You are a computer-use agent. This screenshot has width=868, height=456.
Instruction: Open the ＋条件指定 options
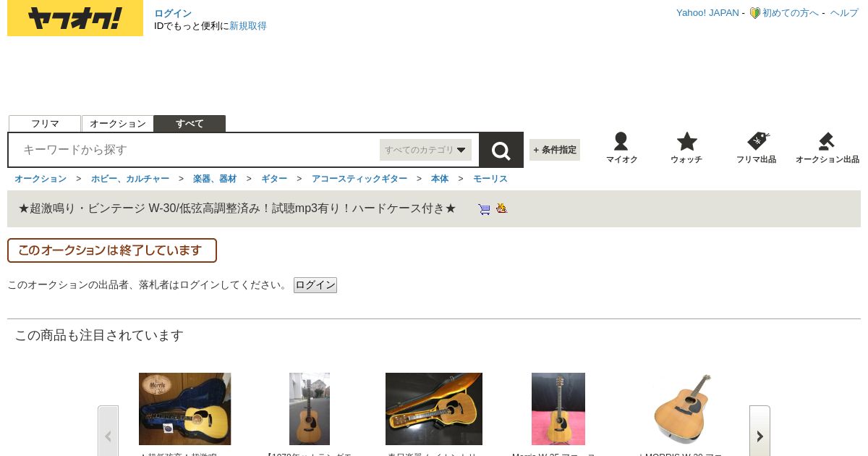[555, 150]
